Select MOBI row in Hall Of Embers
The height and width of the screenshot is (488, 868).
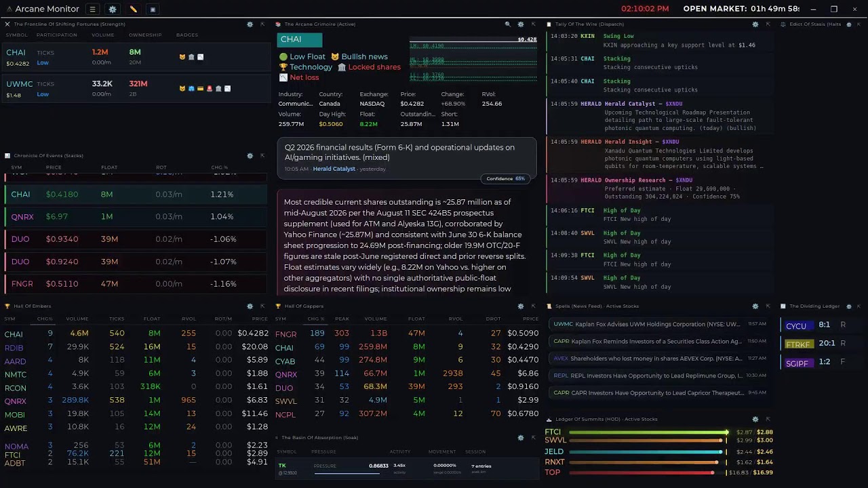coord(136,414)
